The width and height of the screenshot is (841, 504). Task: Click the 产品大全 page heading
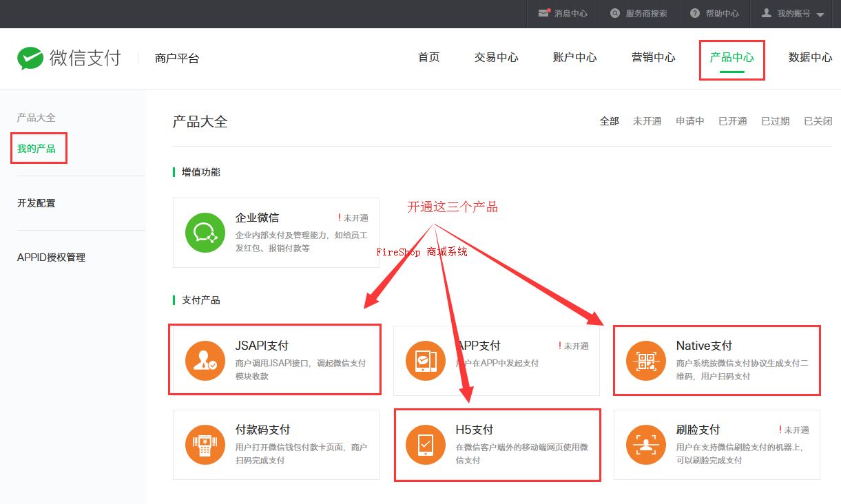200,122
